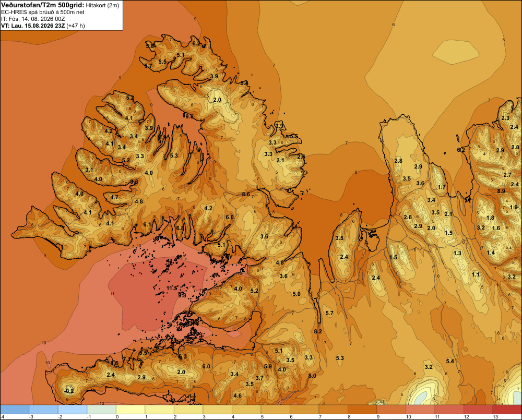This screenshot has height=420, width=522.
Task: Select the 'EC-HRES spá brúuð á 500m net' line
Action: (43, 12)
